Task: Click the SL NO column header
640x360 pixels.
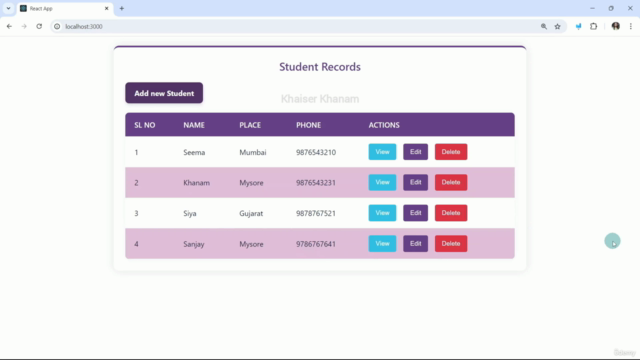Action: pos(145,125)
